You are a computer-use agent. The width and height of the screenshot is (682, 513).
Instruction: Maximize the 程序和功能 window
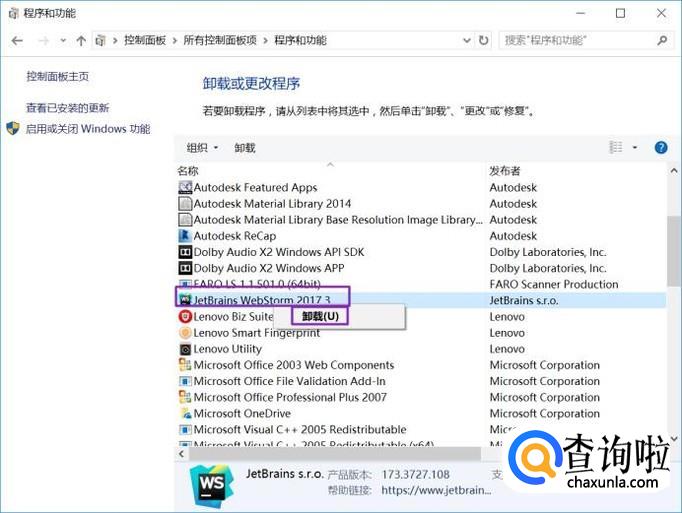pos(620,13)
